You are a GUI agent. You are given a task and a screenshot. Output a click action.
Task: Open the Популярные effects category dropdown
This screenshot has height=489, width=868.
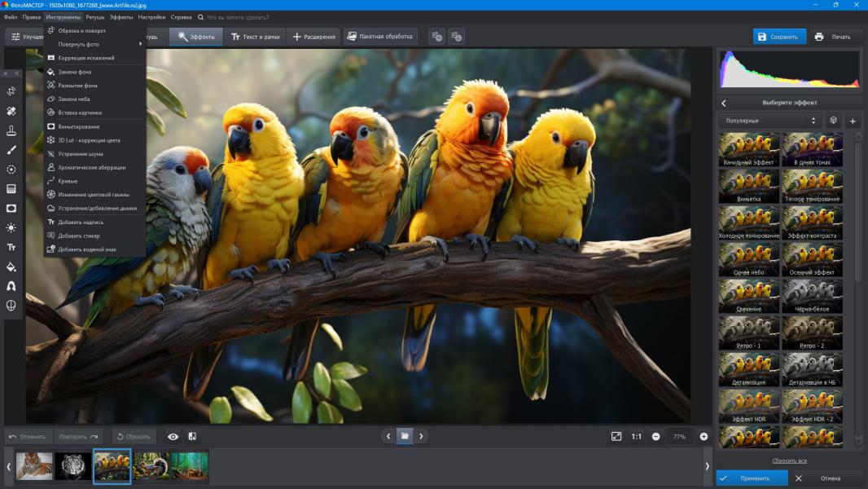point(770,121)
